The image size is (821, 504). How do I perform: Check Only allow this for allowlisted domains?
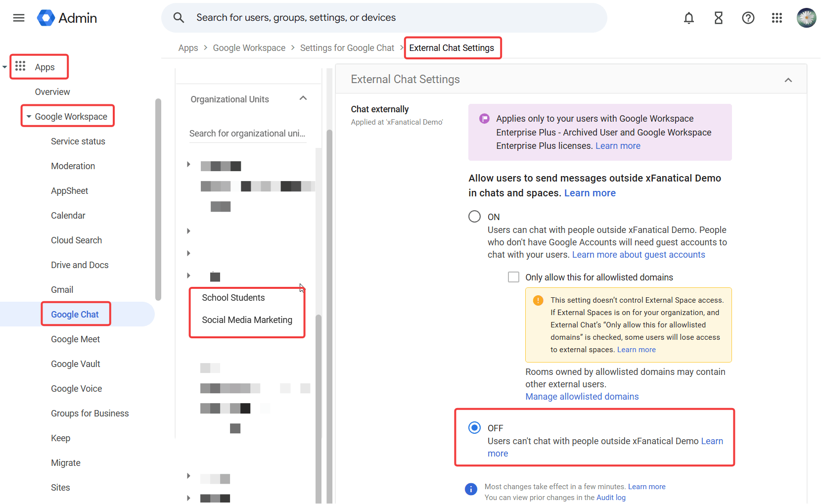pyautogui.click(x=513, y=277)
